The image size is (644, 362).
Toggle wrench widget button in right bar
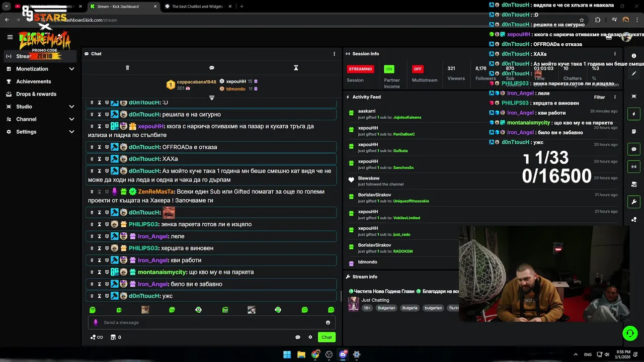coord(634,202)
